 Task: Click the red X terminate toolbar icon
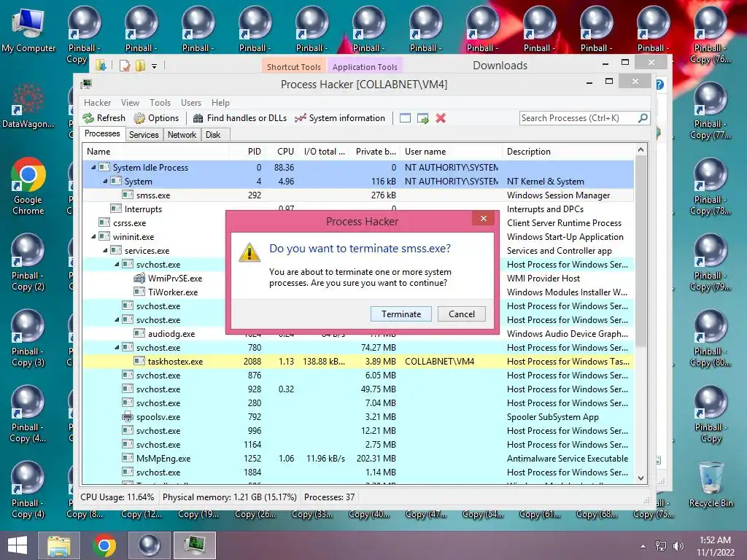pos(441,118)
